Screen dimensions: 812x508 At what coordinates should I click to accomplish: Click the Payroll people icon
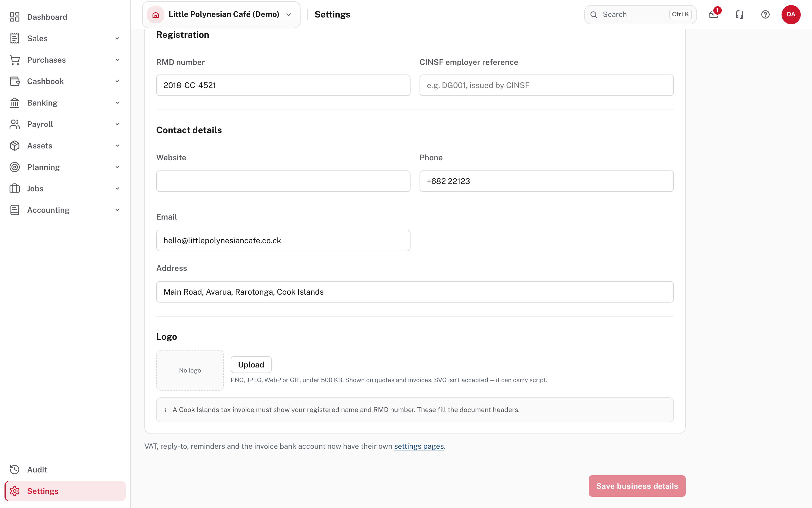[x=14, y=124]
